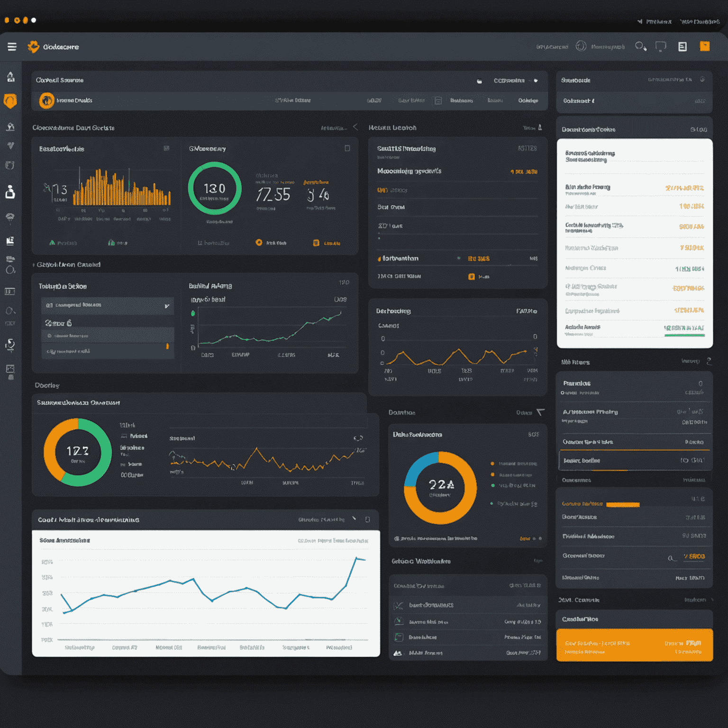Click green progress bar in white card
728x728 pixels.
click(684, 336)
